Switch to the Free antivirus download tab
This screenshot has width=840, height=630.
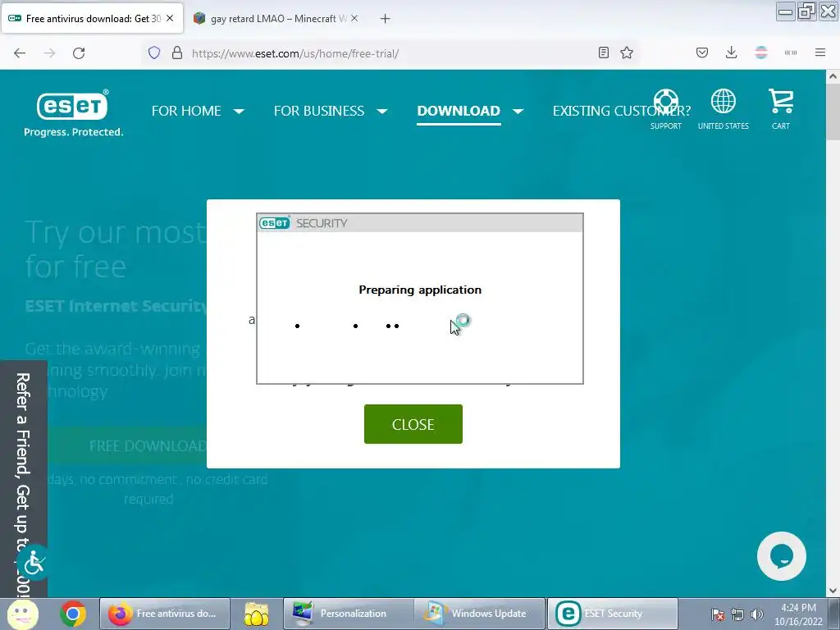pos(92,18)
